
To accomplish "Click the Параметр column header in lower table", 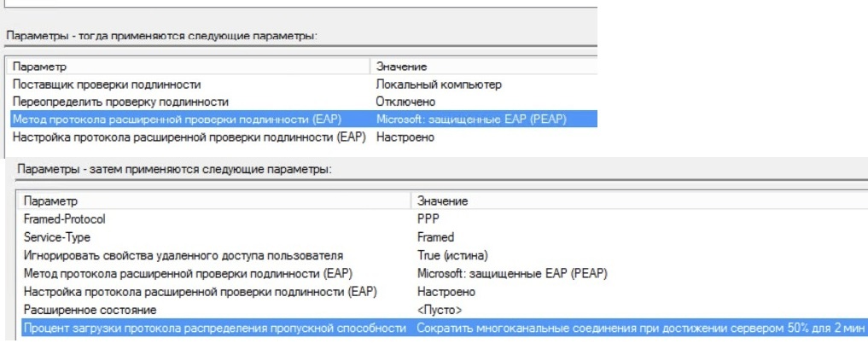I will (x=215, y=201).
